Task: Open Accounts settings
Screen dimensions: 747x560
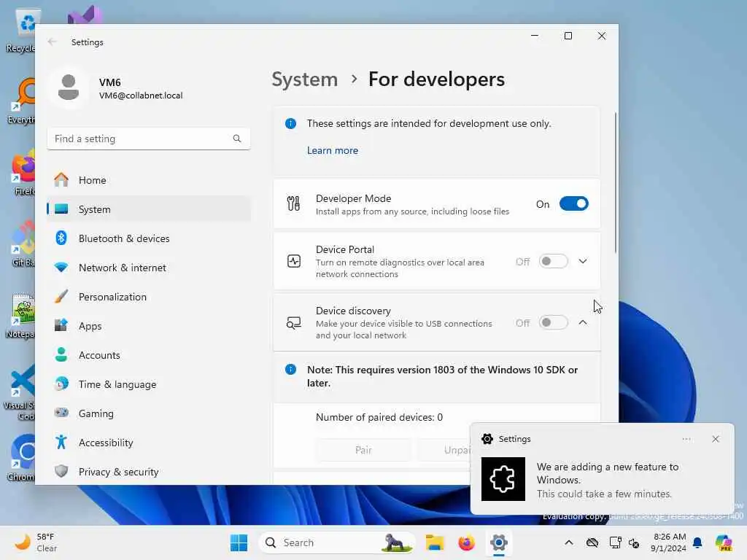Action: click(x=149, y=355)
